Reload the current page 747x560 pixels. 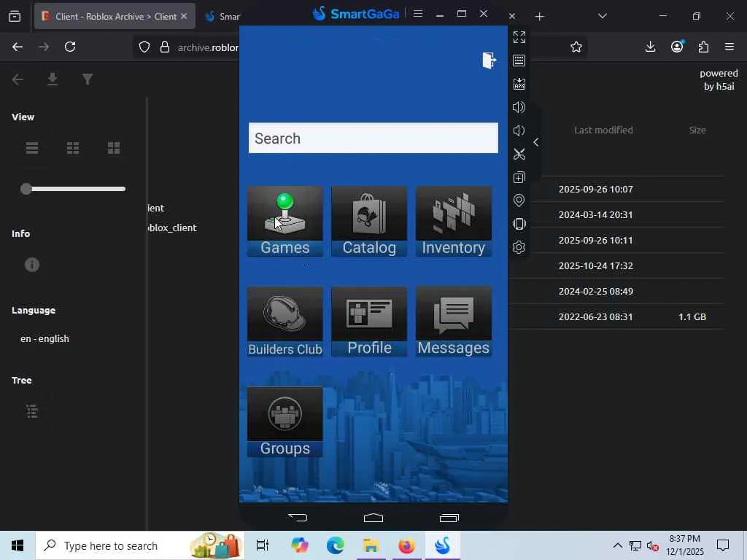(x=70, y=47)
